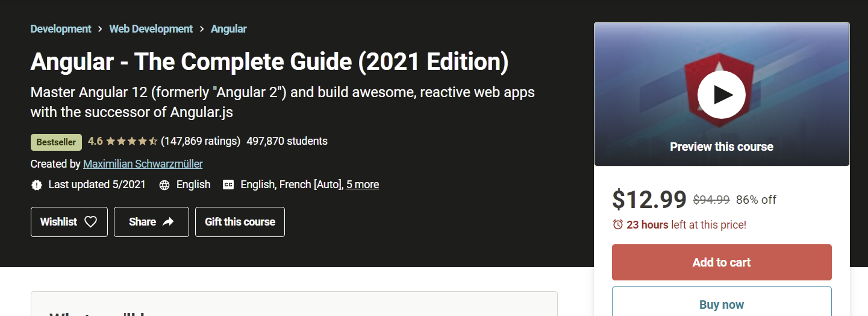The width and height of the screenshot is (868, 316).
Task: Click Last updated 5/2021 text
Action: [97, 185]
